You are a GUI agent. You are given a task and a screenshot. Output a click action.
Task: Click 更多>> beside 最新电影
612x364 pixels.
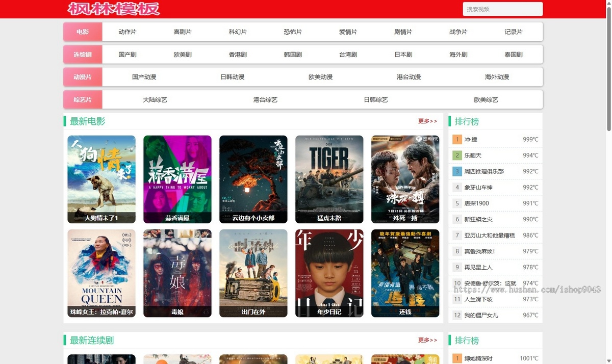[427, 121]
